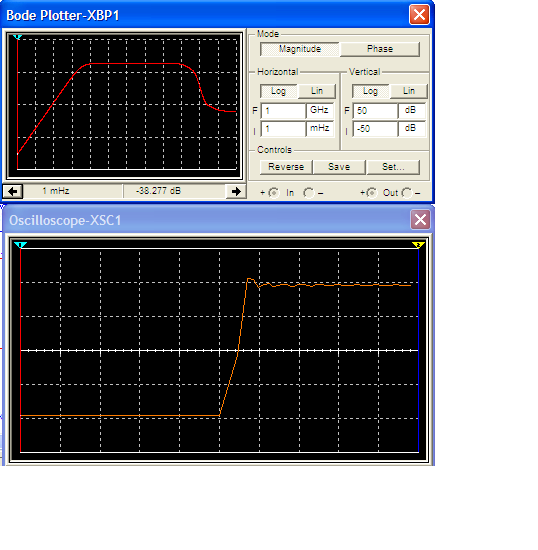This screenshot has height=550, width=538.
Task: Select the In negative terminal radio
Action: coord(309,193)
